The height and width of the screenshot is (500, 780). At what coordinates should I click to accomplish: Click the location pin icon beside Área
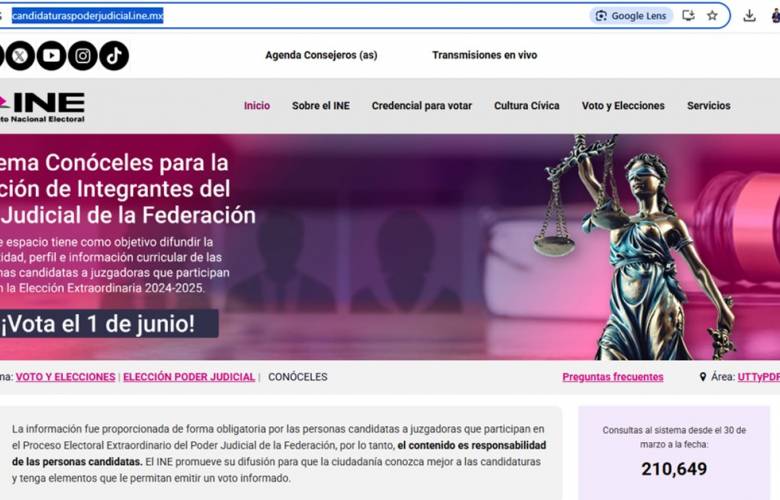(702, 377)
